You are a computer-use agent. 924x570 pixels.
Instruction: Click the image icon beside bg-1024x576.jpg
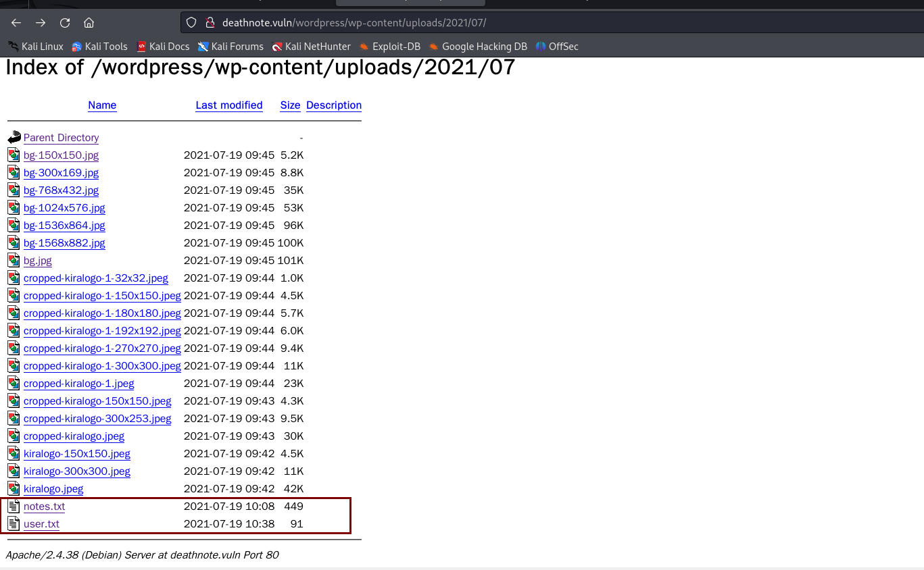[14, 207]
